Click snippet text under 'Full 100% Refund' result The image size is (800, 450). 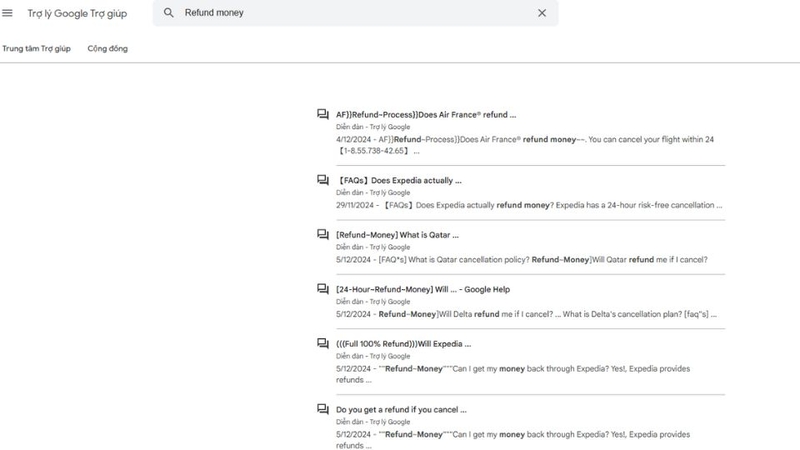point(513,374)
